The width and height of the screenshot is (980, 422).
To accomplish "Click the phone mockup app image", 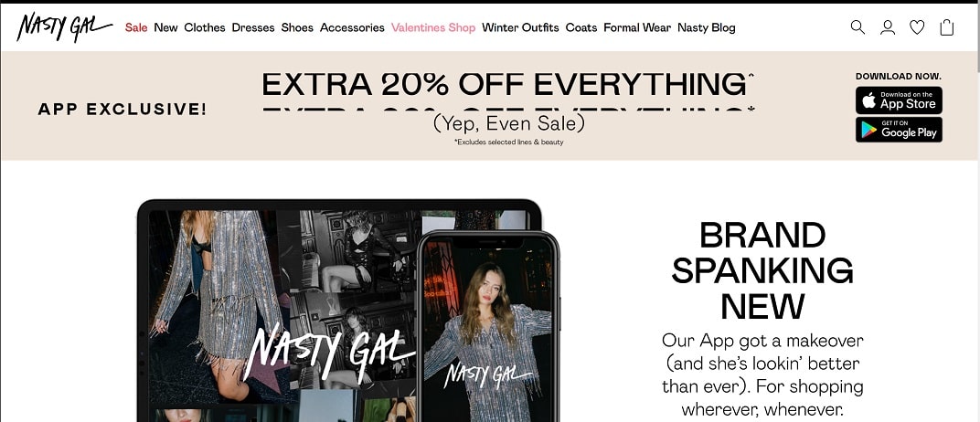I will [488, 326].
